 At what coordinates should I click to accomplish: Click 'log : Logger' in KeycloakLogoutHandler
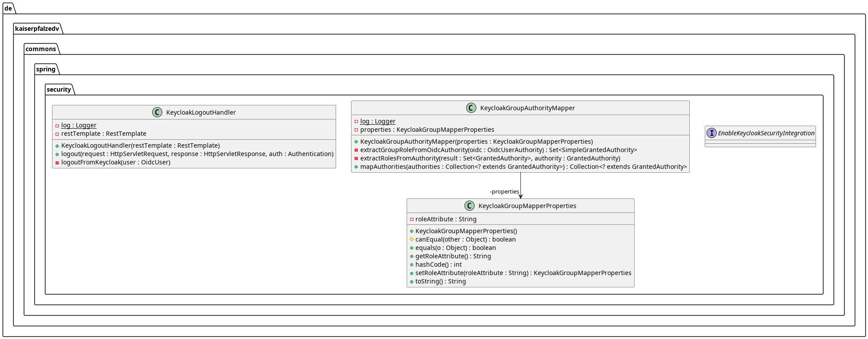point(79,126)
